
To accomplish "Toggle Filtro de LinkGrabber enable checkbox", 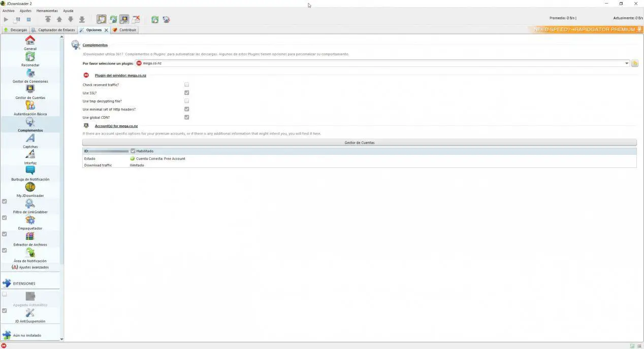I will (5, 201).
